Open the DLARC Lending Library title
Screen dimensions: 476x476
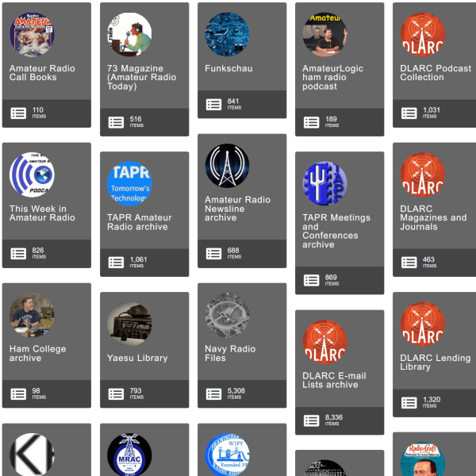(x=435, y=362)
